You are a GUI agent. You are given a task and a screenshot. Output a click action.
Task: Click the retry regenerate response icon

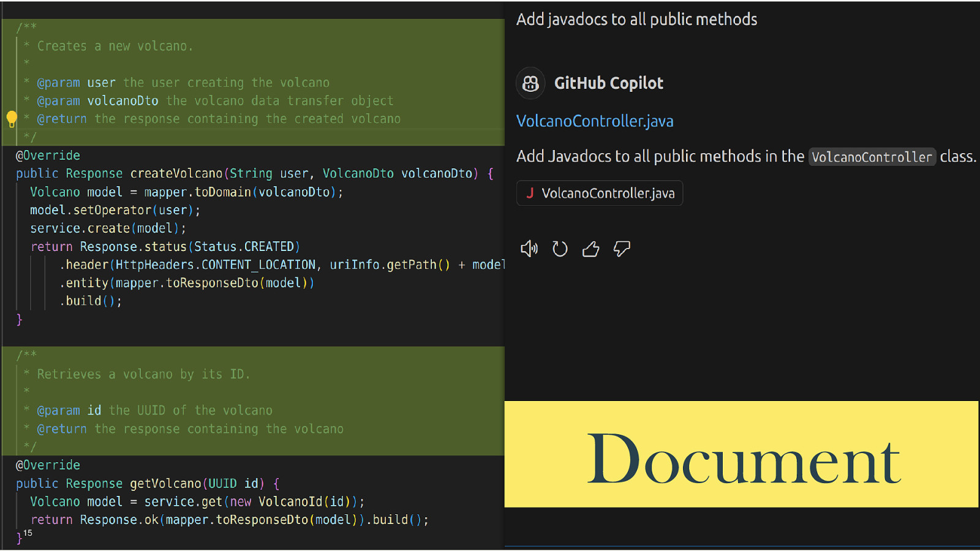(560, 249)
